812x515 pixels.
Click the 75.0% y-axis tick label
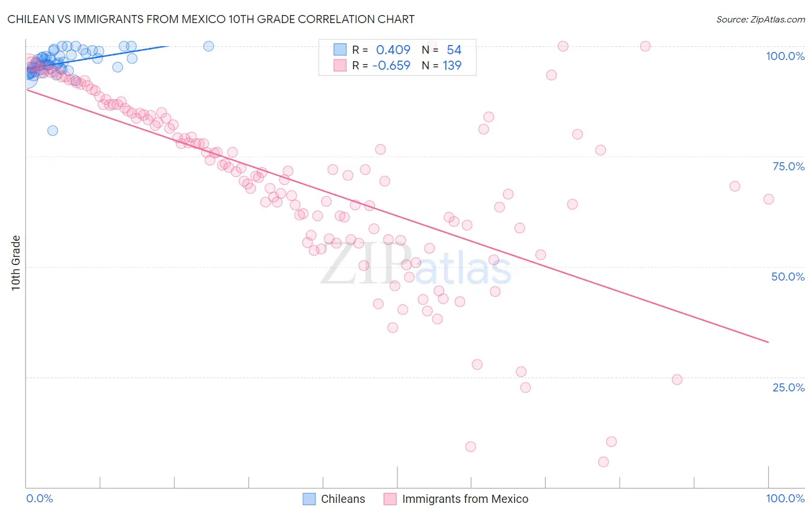(x=788, y=166)
